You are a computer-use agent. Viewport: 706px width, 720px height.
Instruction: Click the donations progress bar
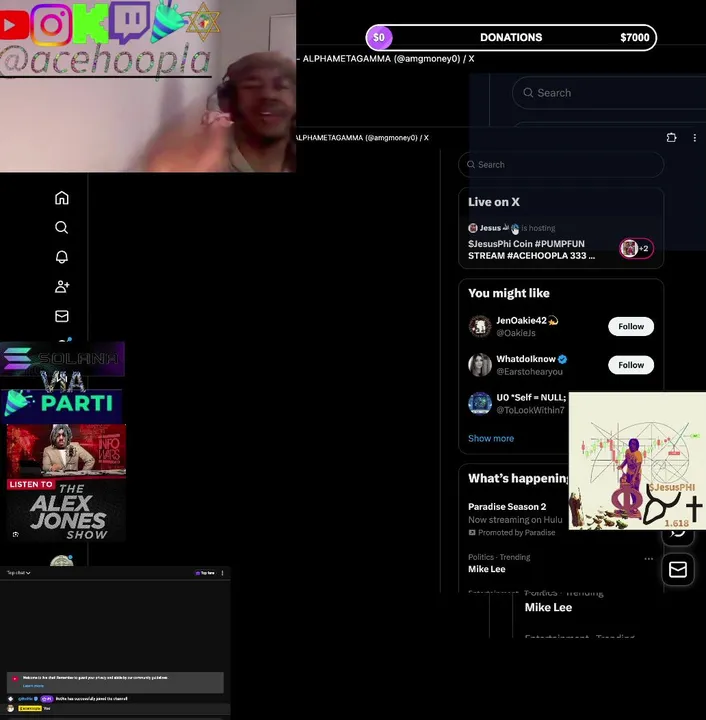pos(511,38)
